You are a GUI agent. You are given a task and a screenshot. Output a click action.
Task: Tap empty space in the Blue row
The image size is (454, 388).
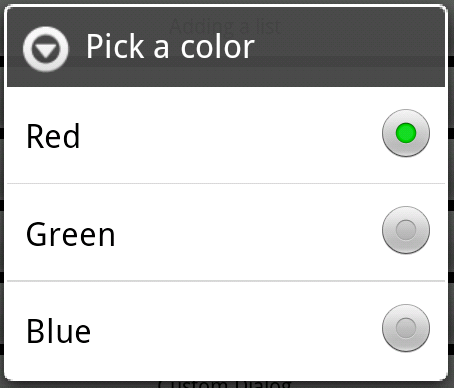click(233, 330)
